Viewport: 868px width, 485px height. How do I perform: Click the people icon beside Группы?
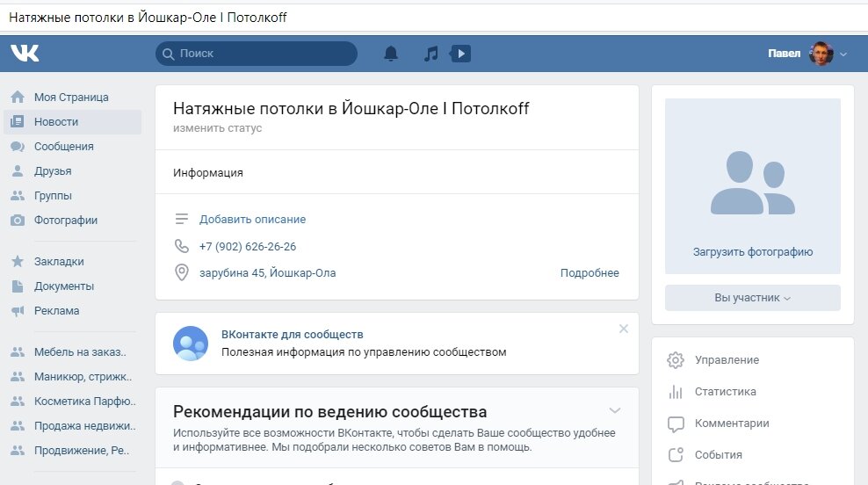point(18,195)
